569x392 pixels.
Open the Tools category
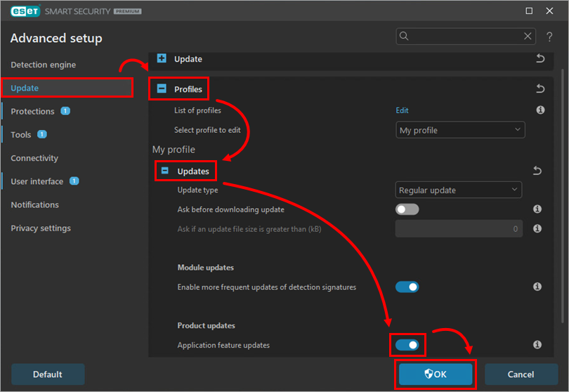click(20, 135)
